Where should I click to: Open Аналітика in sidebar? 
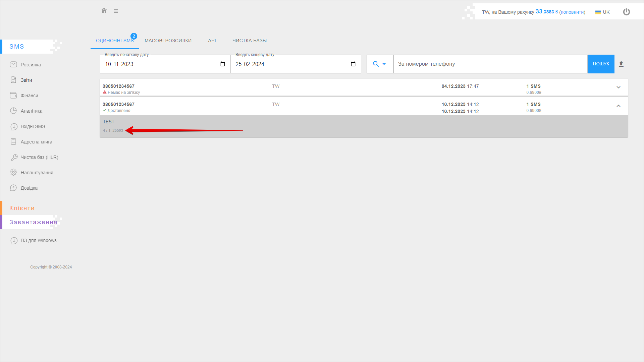tap(31, 111)
